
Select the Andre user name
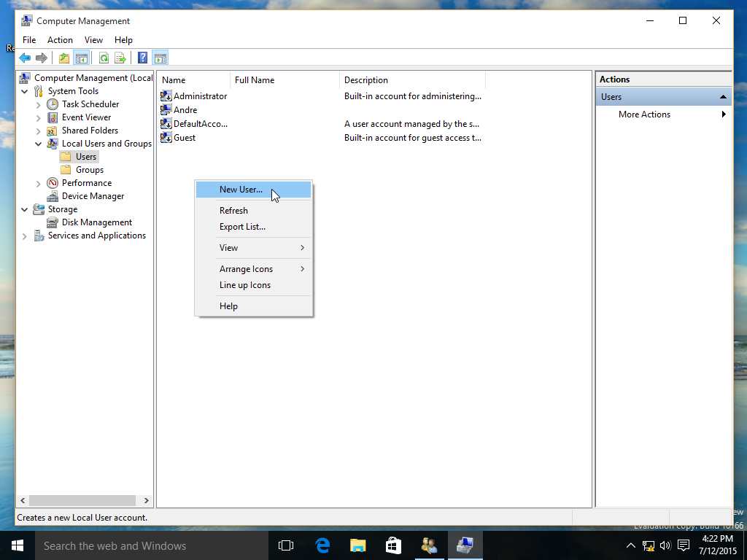coord(185,110)
